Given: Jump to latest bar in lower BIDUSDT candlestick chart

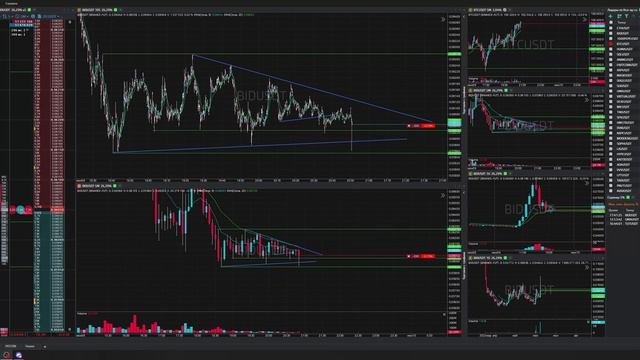Looking at the screenshot, I should point(443,196).
